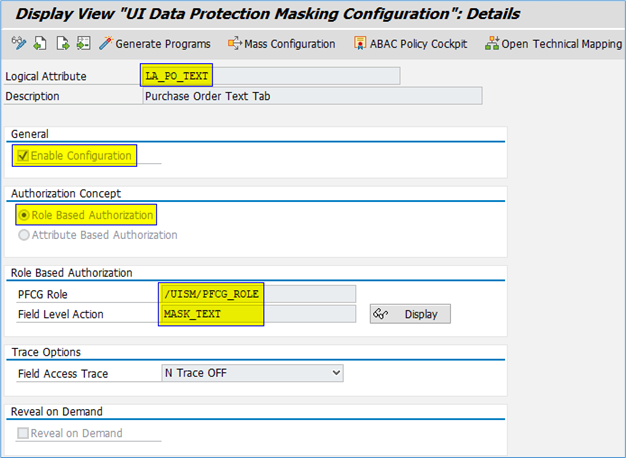
Task: Click the Field Access Trace dropdown arrow
Action: point(336,373)
